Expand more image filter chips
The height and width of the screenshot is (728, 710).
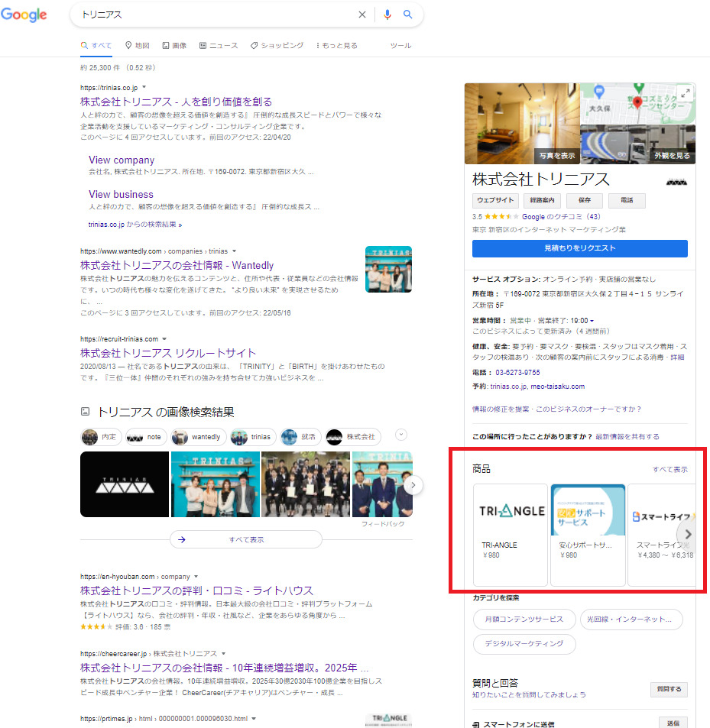(x=401, y=435)
